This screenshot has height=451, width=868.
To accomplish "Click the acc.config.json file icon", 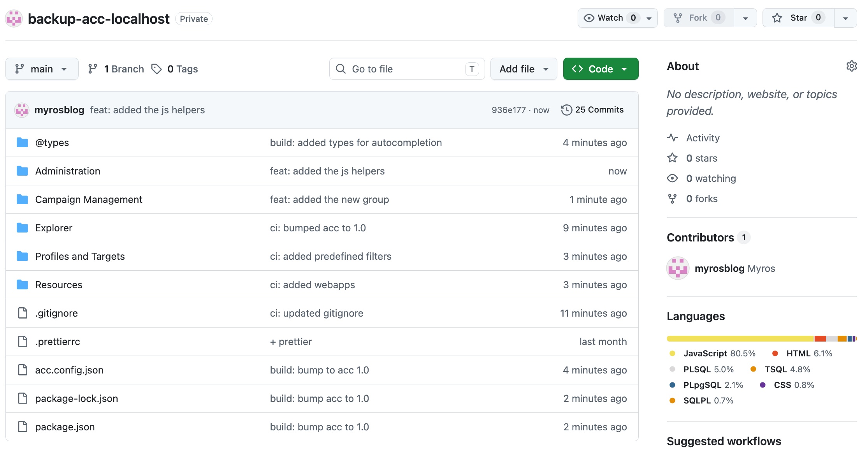I will 23,370.
